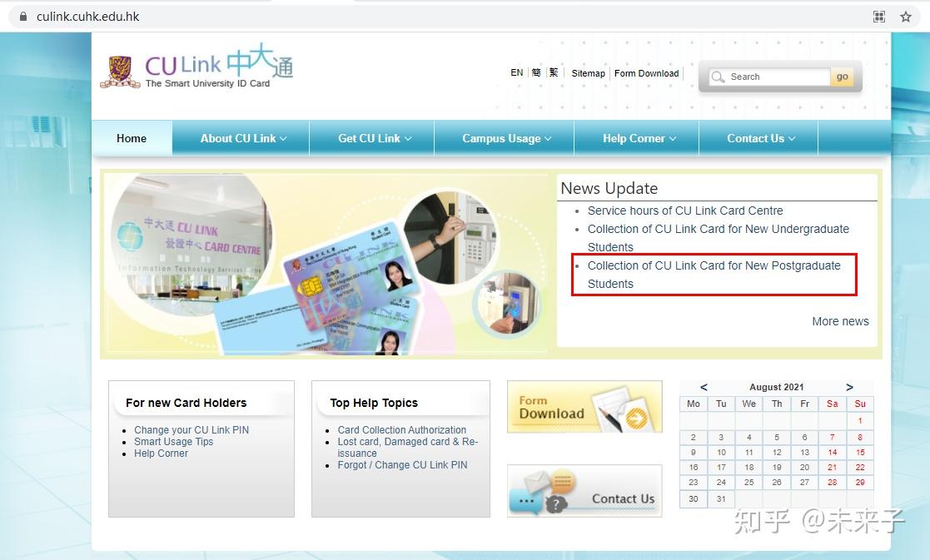Click the CU Link card banner image
Screen dimensions: 930x560
(325, 265)
